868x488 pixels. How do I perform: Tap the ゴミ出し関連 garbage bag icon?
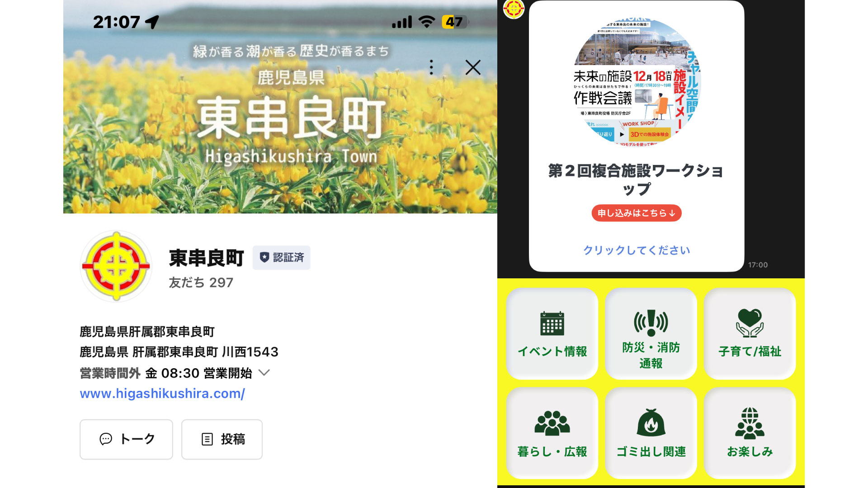tap(651, 423)
